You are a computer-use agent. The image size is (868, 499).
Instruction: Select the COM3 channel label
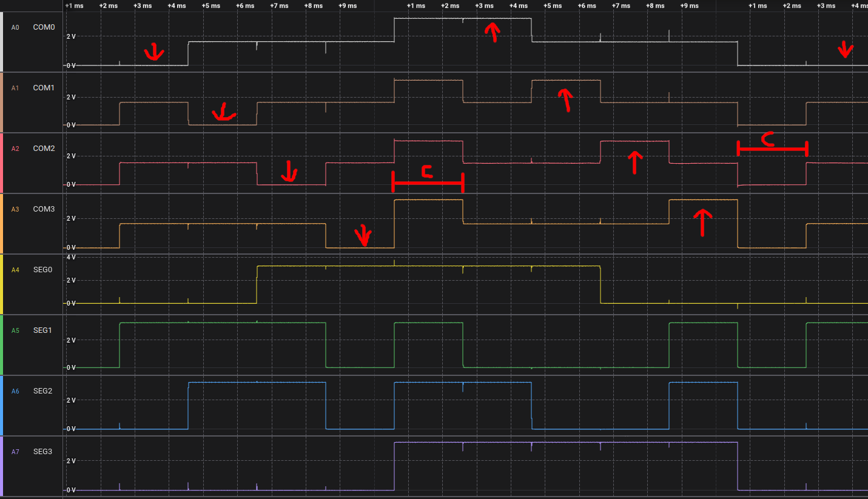[44, 209]
